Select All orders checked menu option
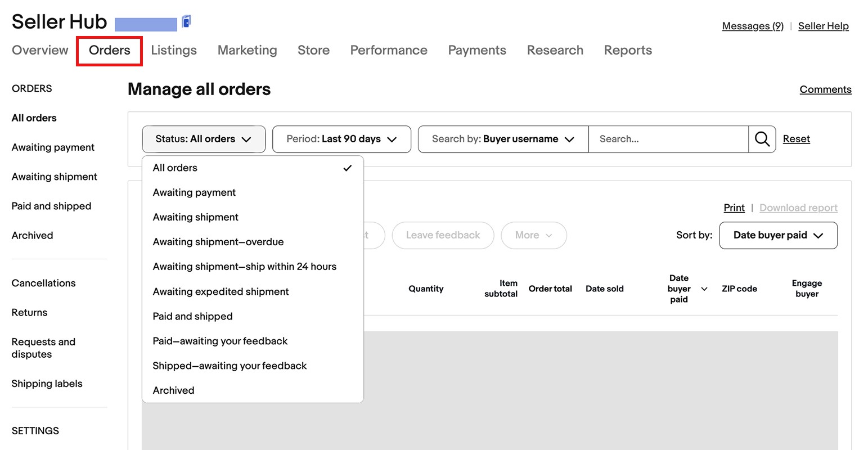The image size is (868, 450). (x=253, y=168)
